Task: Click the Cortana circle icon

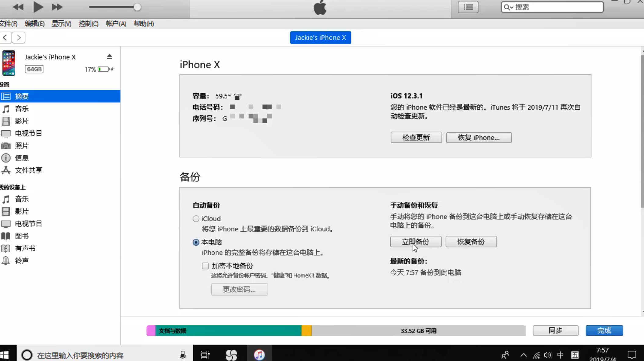Action: point(27,355)
